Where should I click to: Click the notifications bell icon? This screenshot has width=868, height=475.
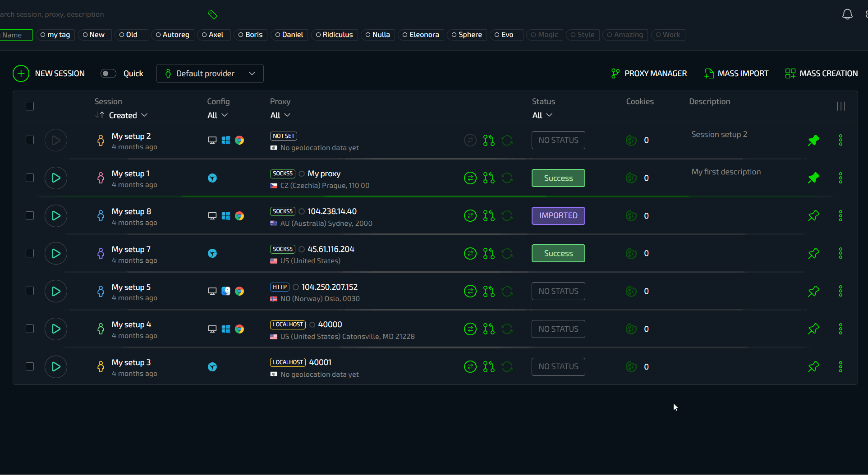click(847, 14)
